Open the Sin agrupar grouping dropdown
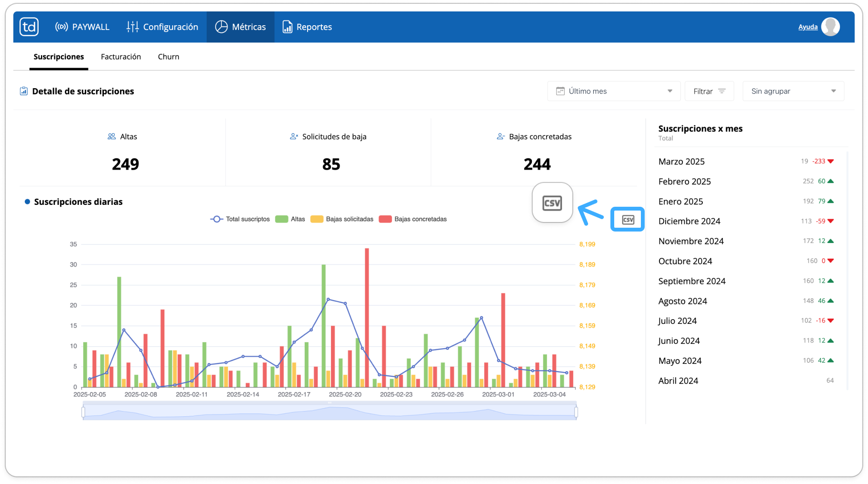Viewport: 868px width, 484px height. click(793, 91)
